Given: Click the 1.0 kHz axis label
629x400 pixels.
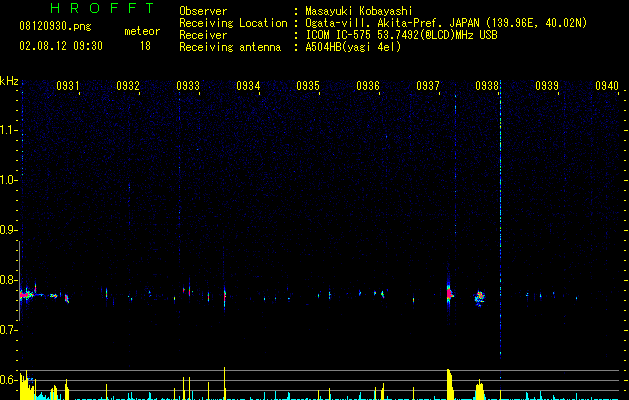Looking at the screenshot, I should coord(8,180).
